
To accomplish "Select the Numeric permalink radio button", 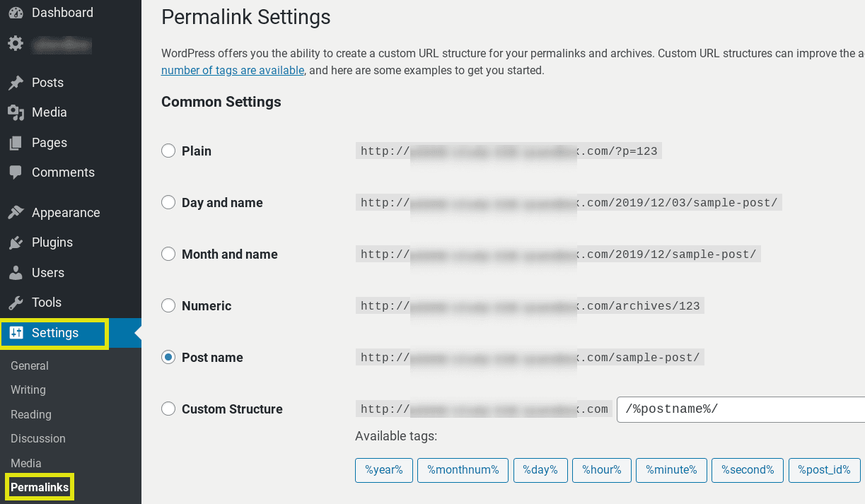I will (168, 305).
